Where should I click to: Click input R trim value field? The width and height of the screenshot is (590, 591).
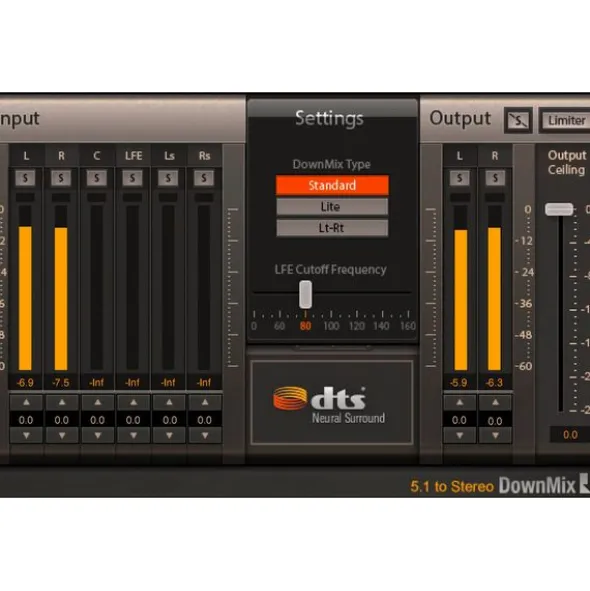62,420
